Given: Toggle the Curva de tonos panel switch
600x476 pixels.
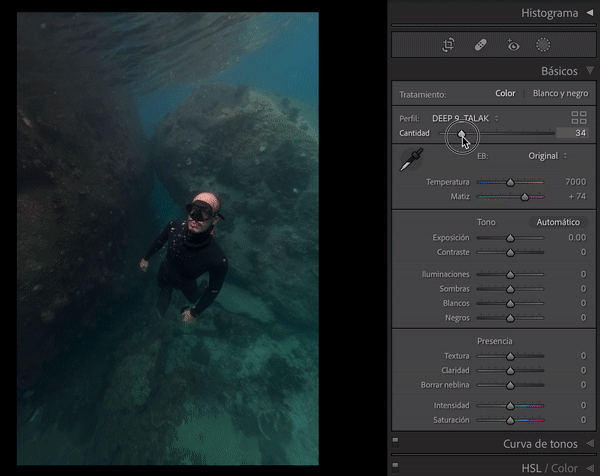Looking at the screenshot, I should (396, 440).
